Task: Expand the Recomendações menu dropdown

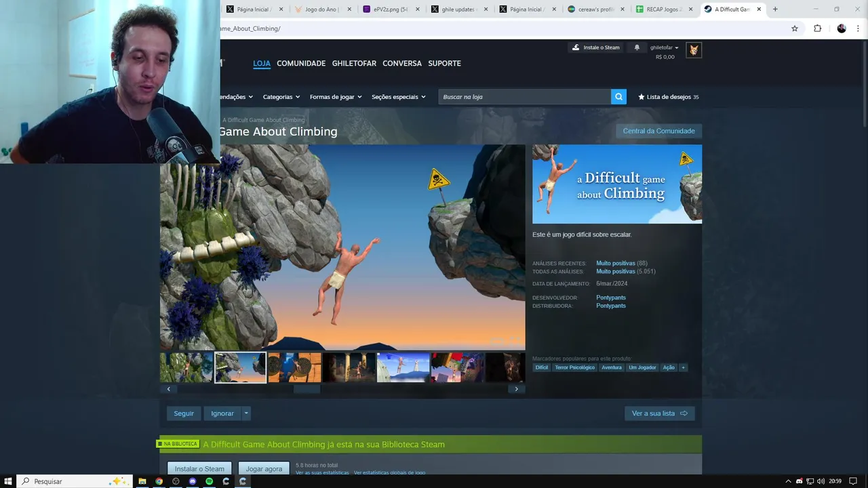Action: (x=237, y=97)
